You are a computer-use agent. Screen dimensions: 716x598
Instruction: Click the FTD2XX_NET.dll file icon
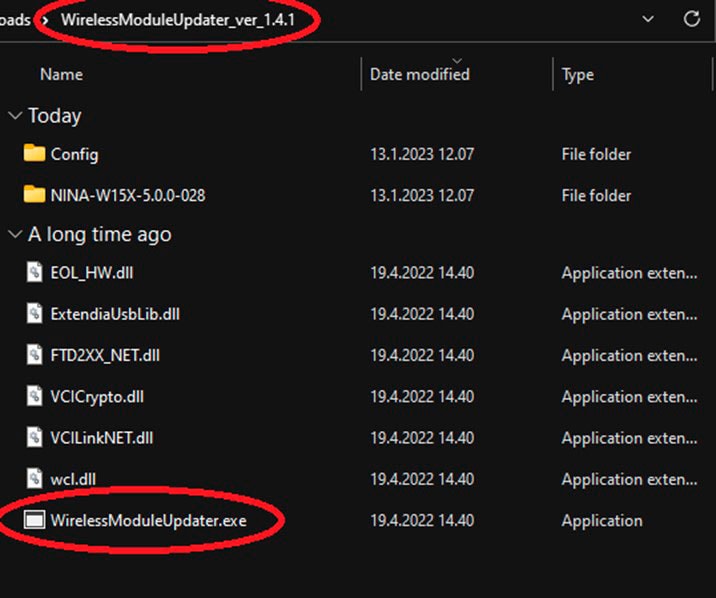tap(35, 355)
